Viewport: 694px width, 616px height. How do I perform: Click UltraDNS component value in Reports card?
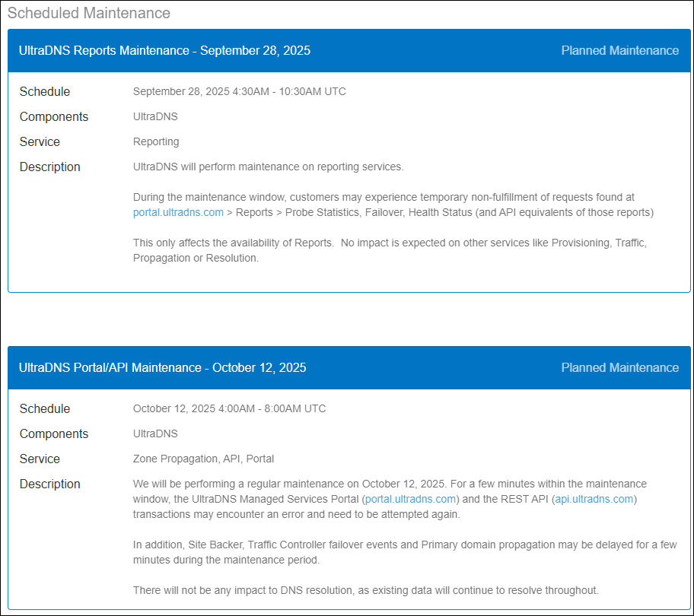155,116
